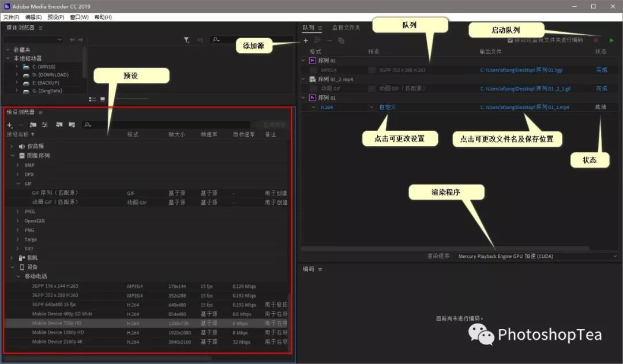This screenshot has width=623, height=364.
Task: Click the preset browser search field
Action: [x=166, y=125]
